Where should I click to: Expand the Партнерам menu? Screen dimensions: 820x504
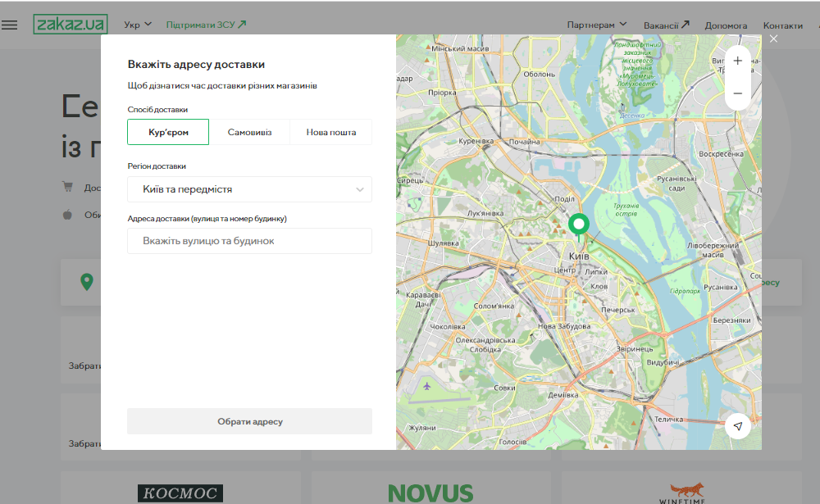coord(597,25)
